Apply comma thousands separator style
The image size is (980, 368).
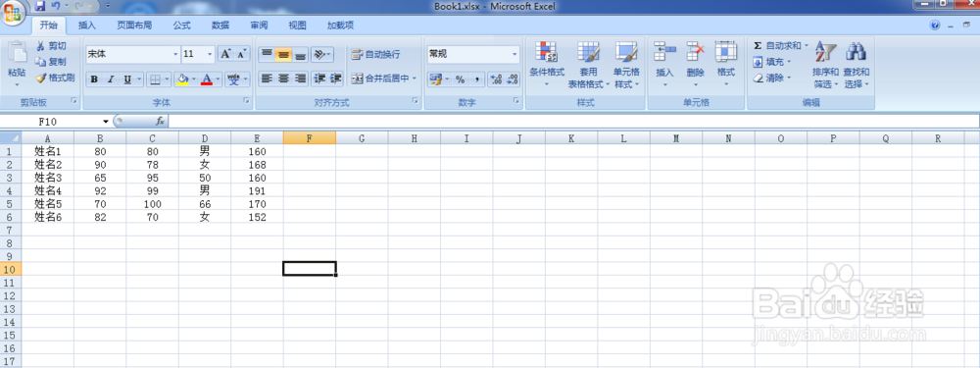pos(477,79)
